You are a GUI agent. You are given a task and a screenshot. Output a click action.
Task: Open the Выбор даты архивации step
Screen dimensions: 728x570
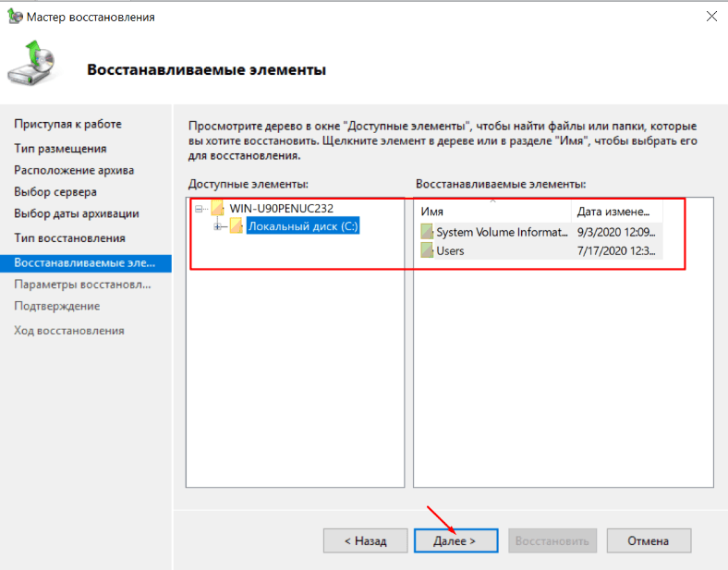coord(77,213)
